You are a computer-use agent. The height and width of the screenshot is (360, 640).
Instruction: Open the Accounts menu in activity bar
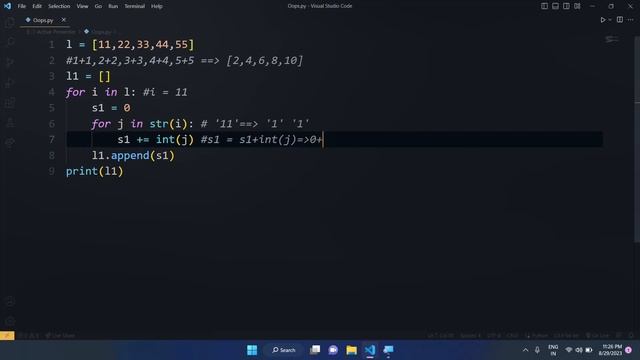[10, 301]
